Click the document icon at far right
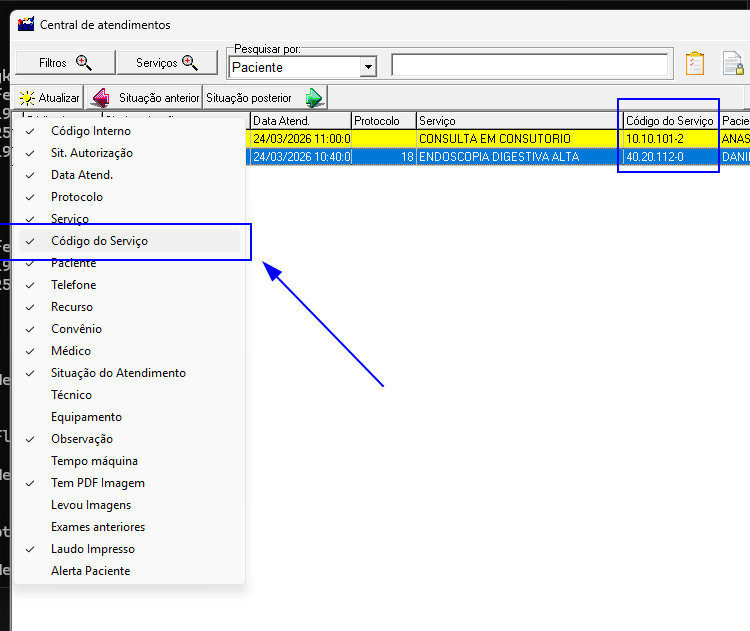Screen dimensions: 750x631 coord(733,64)
